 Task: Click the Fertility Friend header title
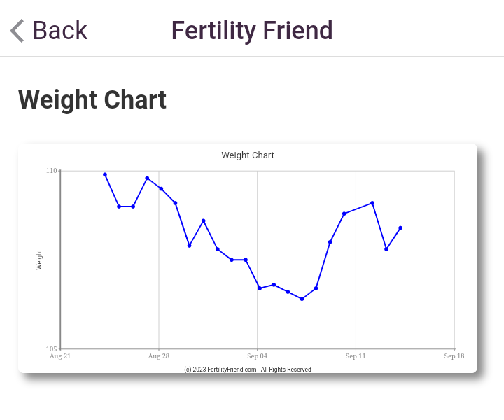[252, 31]
